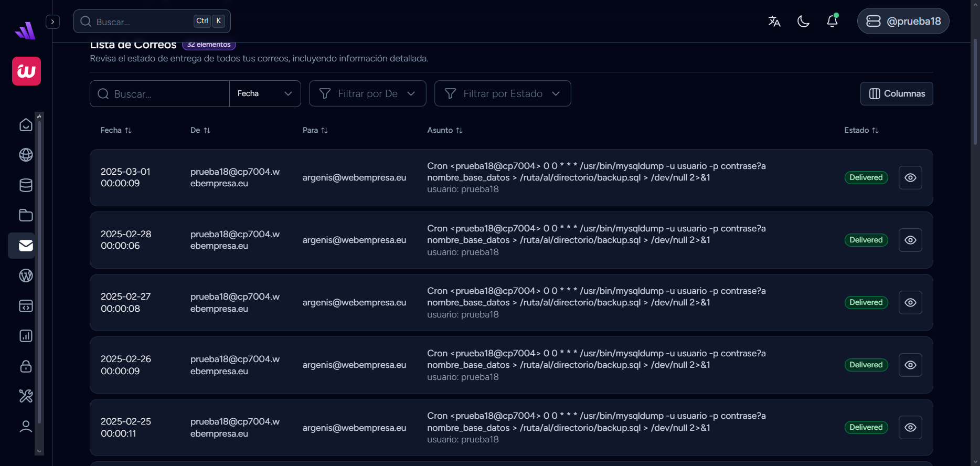Open the @prueba18 account button
The image size is (980, 466).
tap(903, 22)
